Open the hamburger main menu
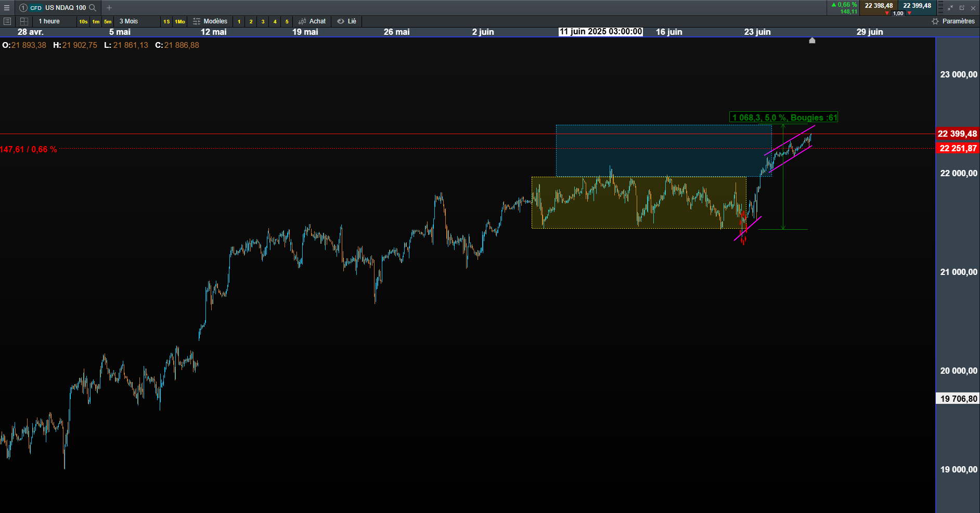This screenshot has height=513, width=980. [7, 8]
